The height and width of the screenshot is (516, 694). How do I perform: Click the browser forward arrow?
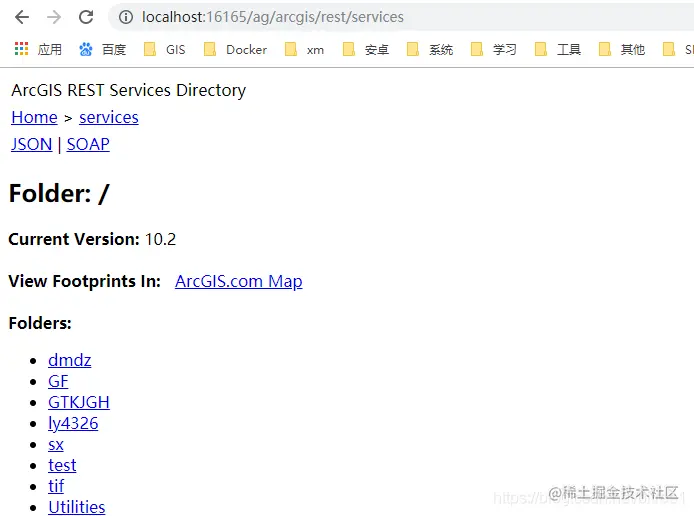54,17
